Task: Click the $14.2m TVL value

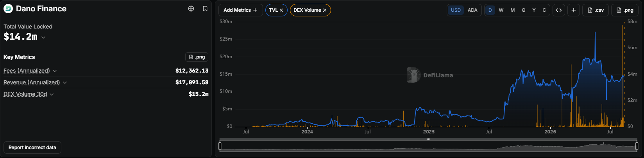Action: coord(20,37)
